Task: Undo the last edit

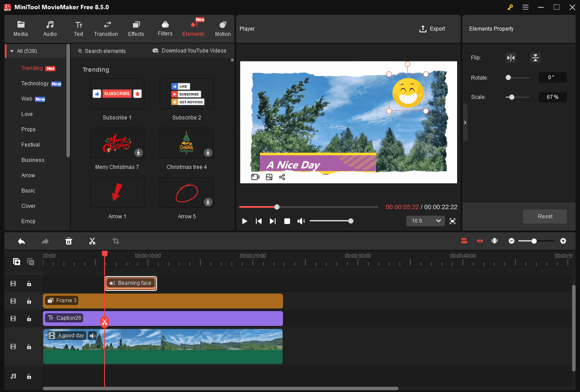Action: (x=21, y=241)
